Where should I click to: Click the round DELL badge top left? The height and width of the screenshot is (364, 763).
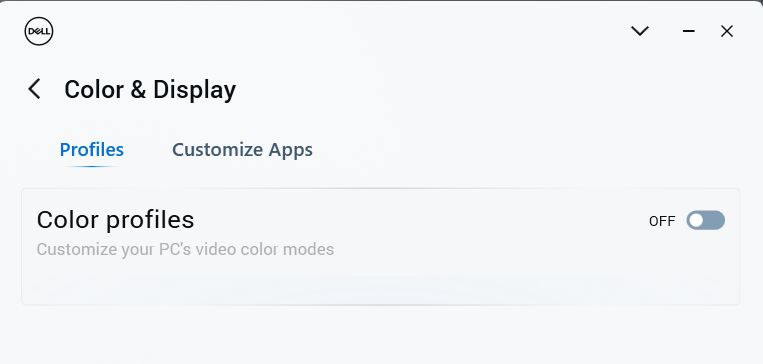click(39, 32)
